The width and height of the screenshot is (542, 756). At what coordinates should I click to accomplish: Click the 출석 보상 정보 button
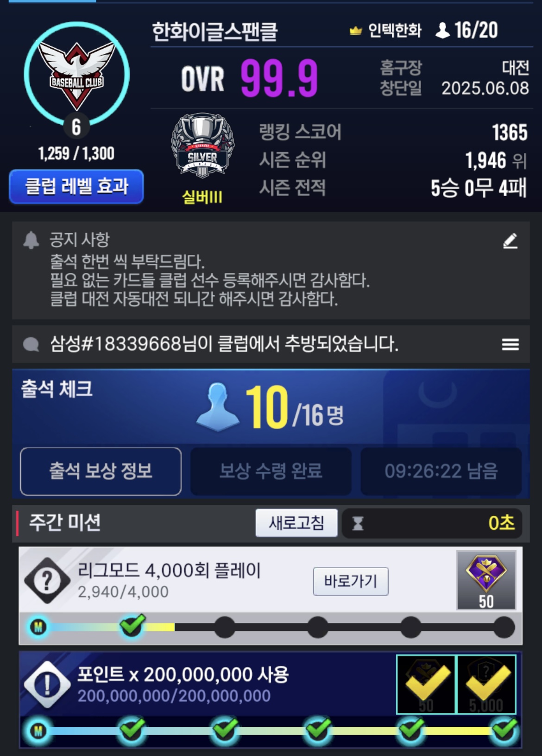101,471
